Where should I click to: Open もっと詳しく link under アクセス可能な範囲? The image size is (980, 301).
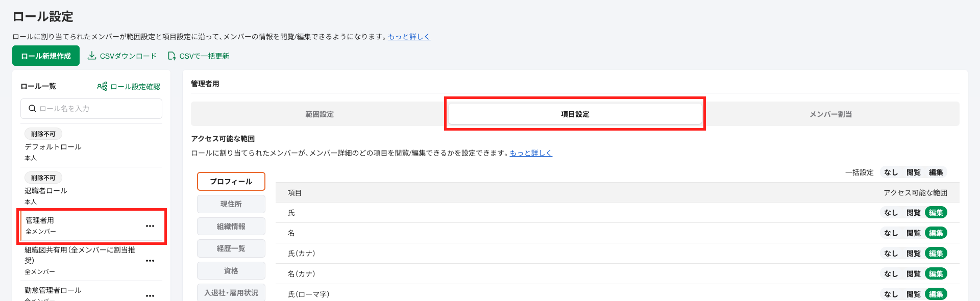pyautogui.click(x=531, y=153)
